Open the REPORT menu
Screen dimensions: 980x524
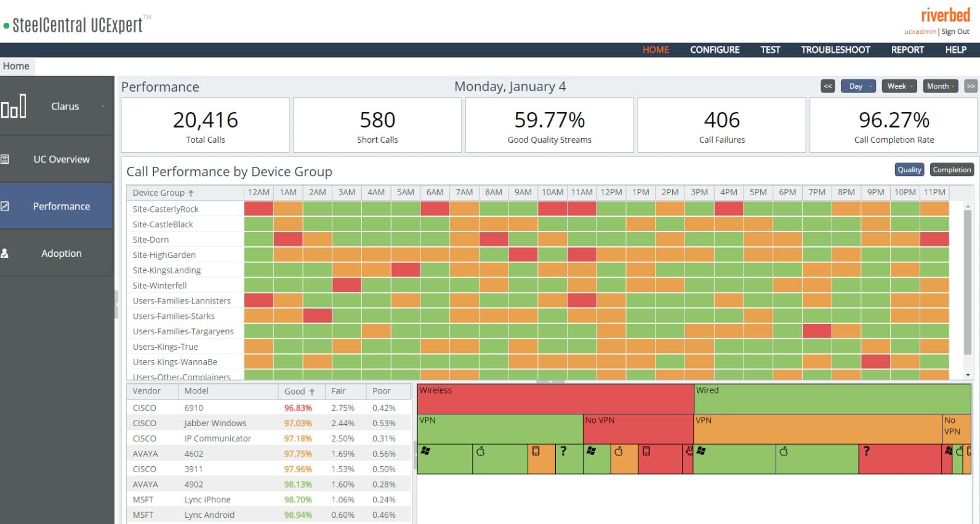[x=907, y=50]
